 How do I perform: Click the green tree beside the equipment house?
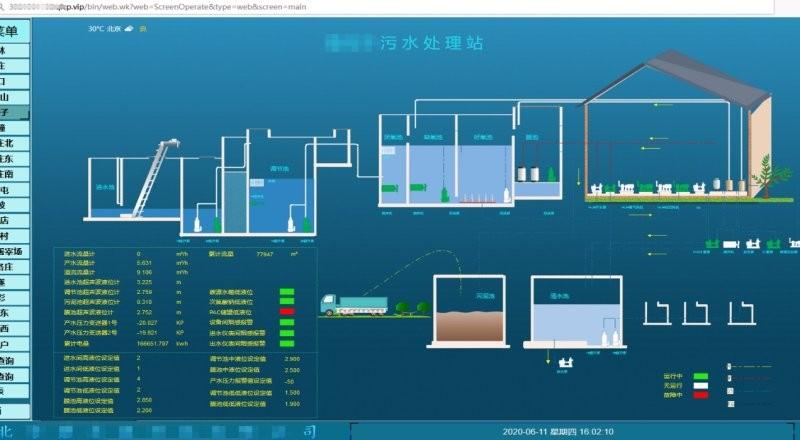pyautogui.click(x=769, y=176)
